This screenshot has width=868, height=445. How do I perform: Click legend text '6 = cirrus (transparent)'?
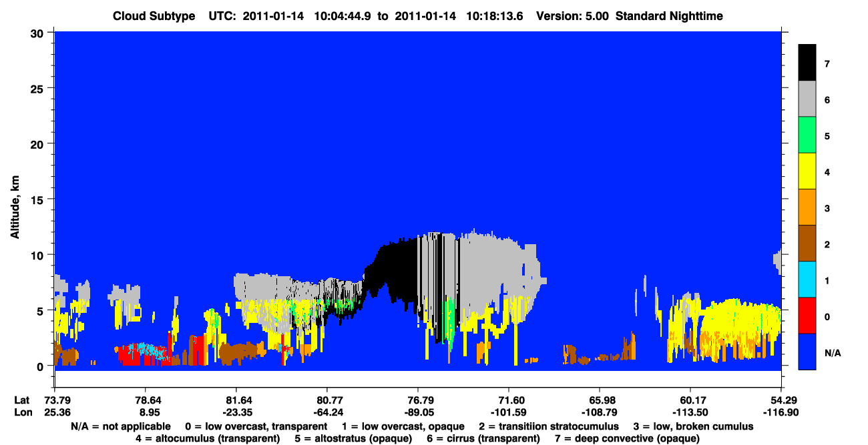tap(483, 439)
